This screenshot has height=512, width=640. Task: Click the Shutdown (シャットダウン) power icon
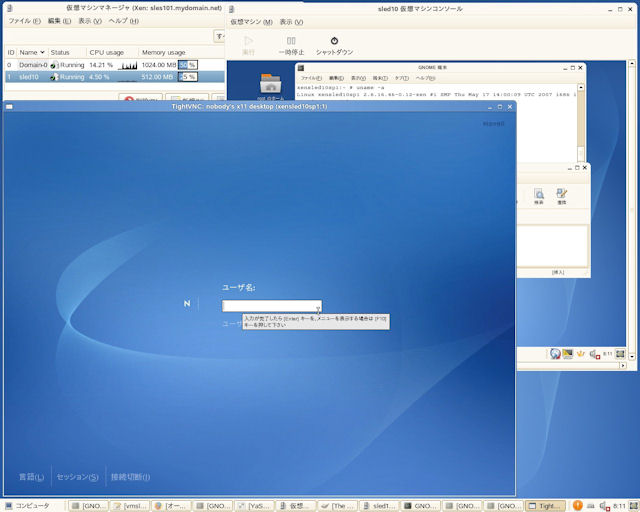pyautogui.click(x=334, y=41)
